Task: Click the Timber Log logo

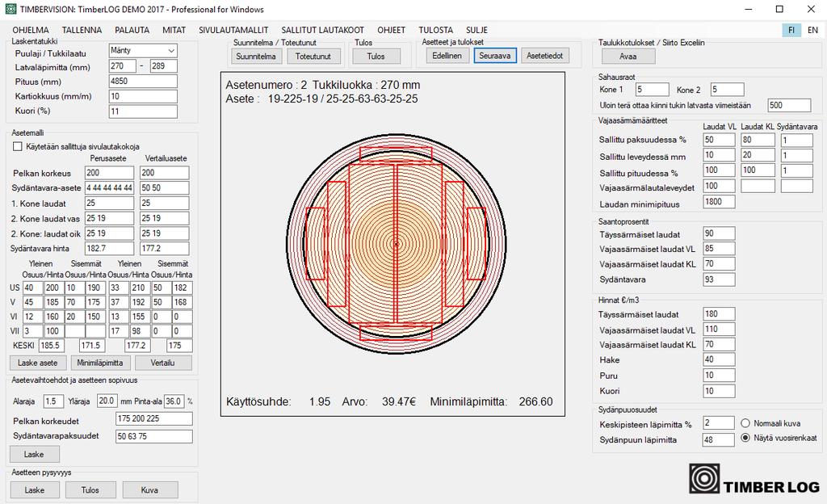Action: 755,479
